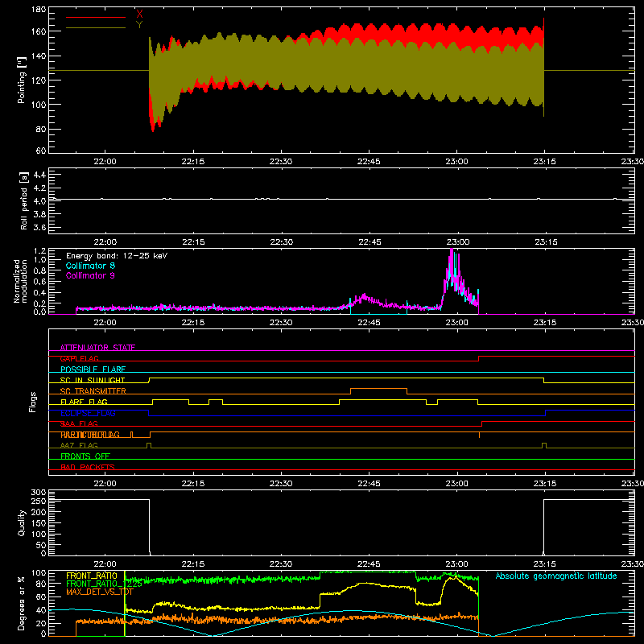Click the Collimator 9 legend entry
644x644 pixels.
(x=90, y=275)
